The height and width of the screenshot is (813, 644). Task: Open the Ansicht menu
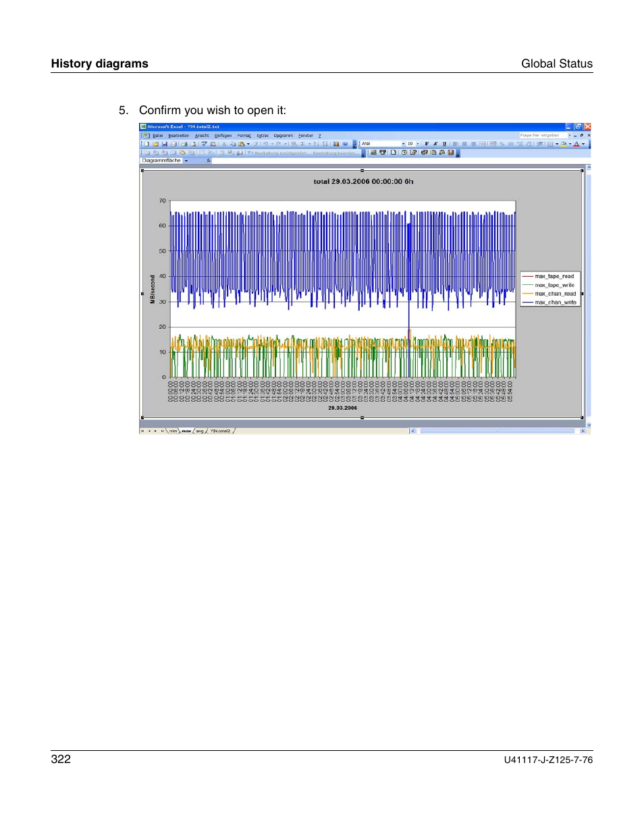202,136
